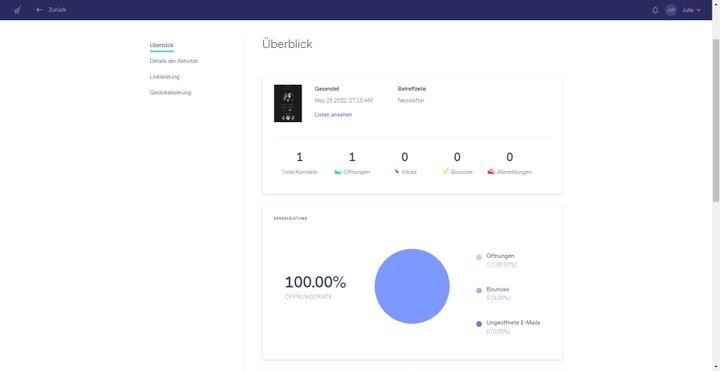This screenshot has height=371, width=720.
Task: Click the Überblick page heading
Action: pyautogui.click(x=287, y=44)
